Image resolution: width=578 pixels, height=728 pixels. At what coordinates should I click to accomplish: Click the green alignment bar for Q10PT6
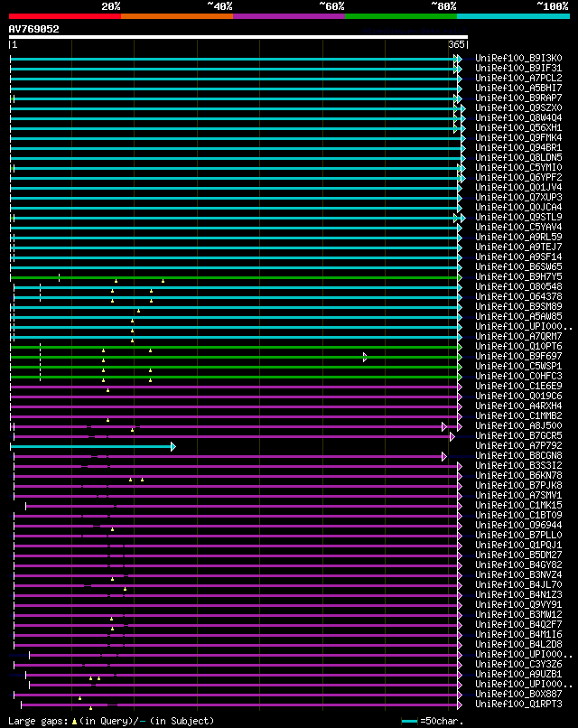click(235, 347)
